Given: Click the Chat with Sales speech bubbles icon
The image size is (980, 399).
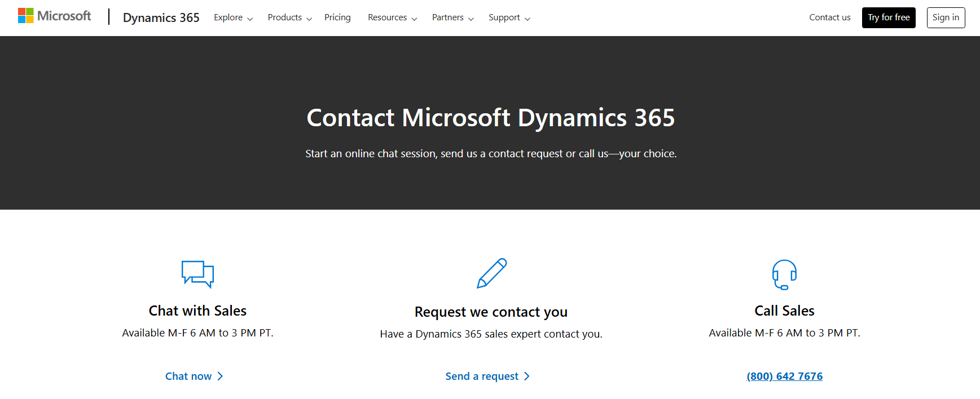Looking at the screenshot, I should pyautogui.click(x=197, y=274).
